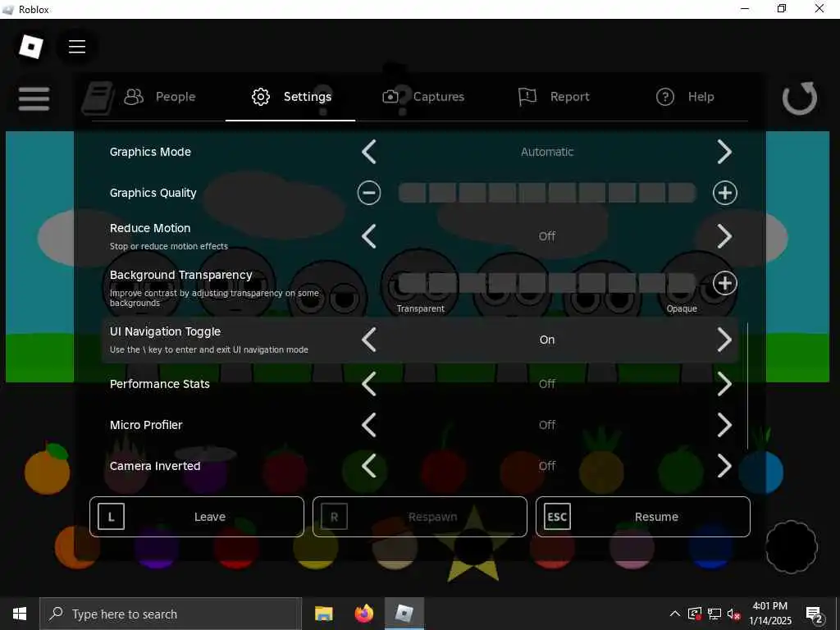
Task: Show hidden system tray icons
Action: 675,614
